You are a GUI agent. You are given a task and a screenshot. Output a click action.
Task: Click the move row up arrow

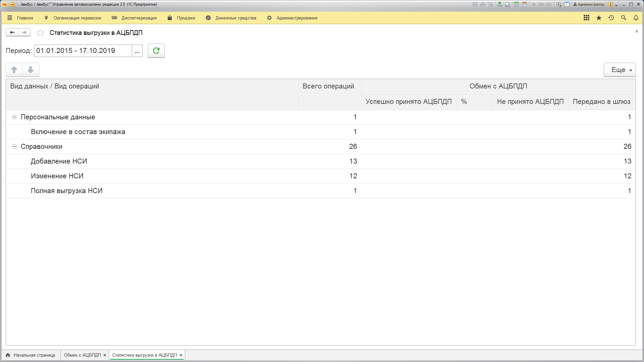tap(14, 70)
